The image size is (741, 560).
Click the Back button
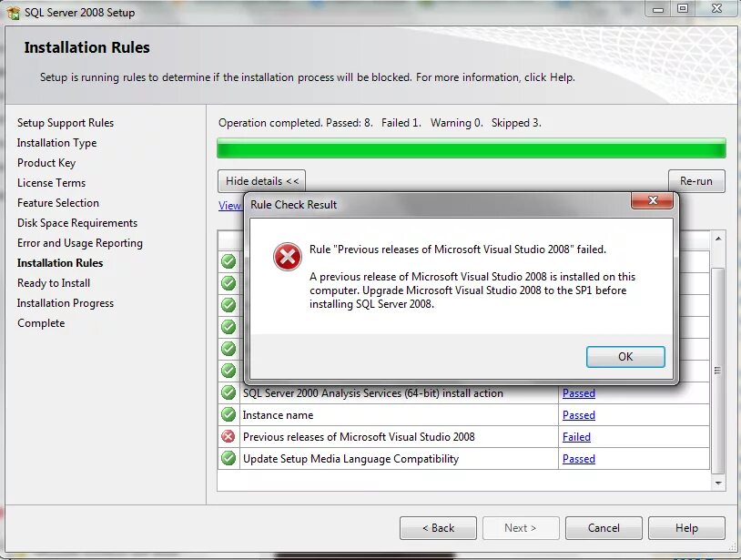point(438,528)
